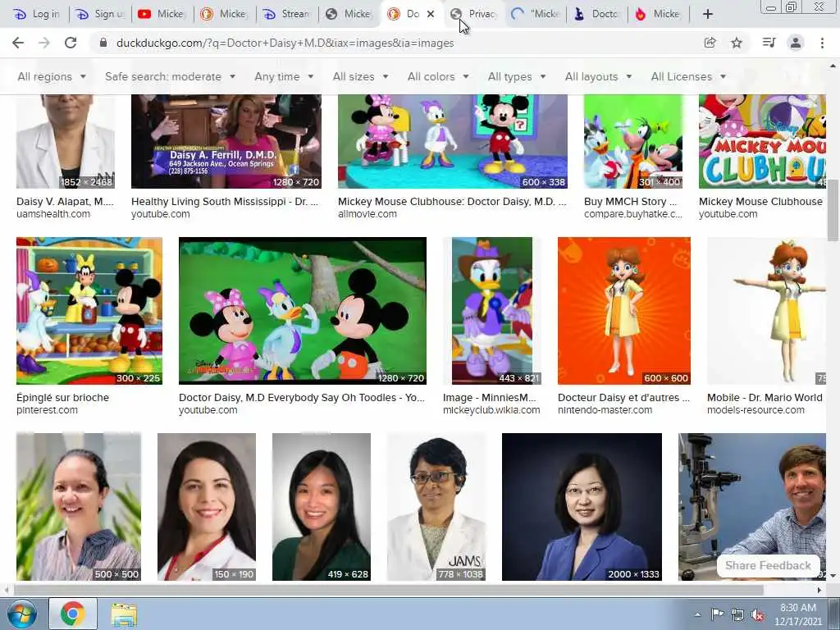This screenshot has height=630, width=840.
Task: Click the vertical scrollbar thumb
Action: [x=833, y=210]
